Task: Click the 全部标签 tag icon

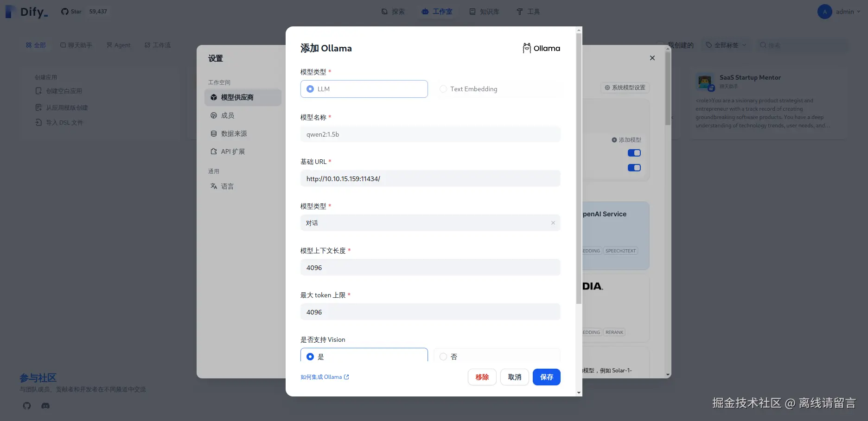Action: (x=708, y=45)
